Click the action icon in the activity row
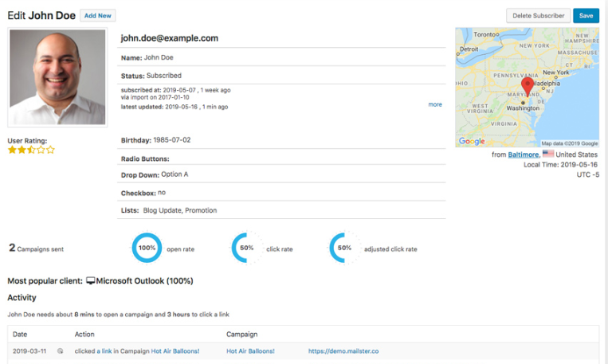Image resolution: width=608 pixels, height=364 pixels. point(61,350)
